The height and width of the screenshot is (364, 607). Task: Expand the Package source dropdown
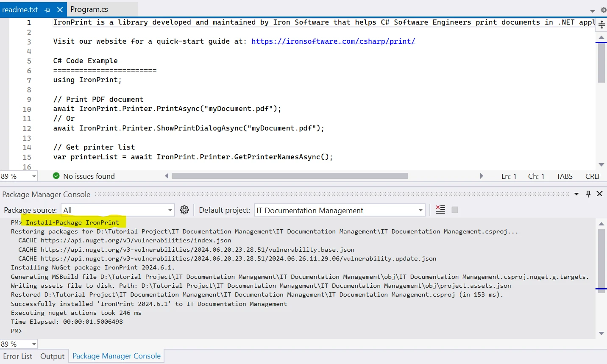(x=170, y=210)
